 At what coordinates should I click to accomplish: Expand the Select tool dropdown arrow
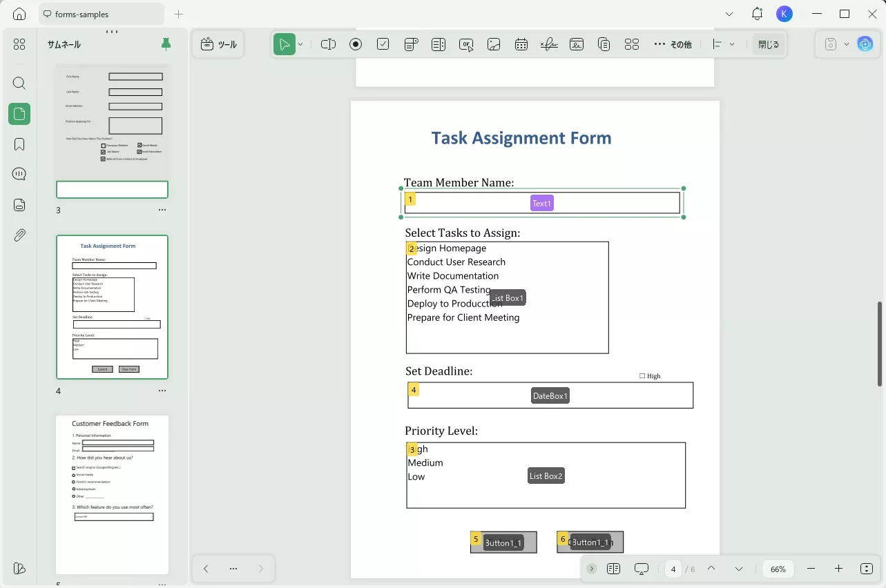300,45
